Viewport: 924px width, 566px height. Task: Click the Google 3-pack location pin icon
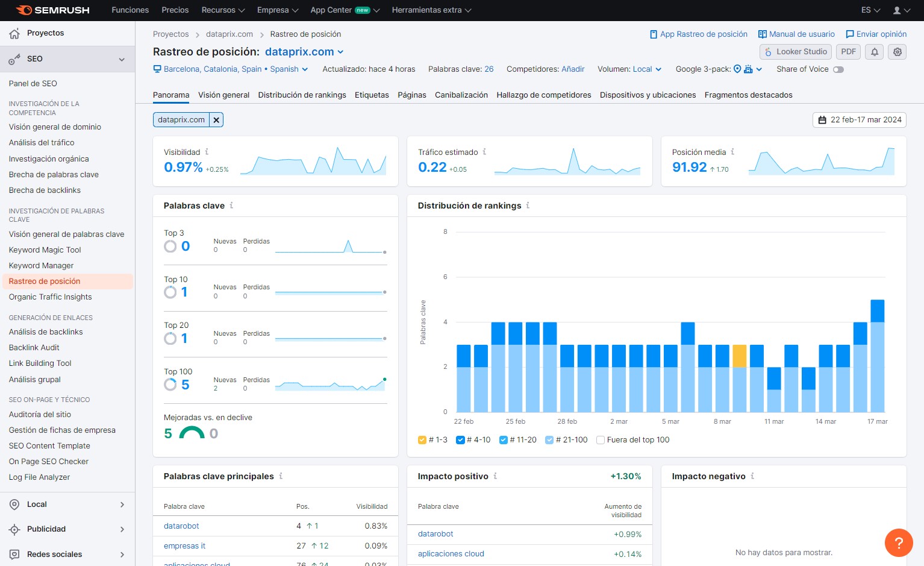(737, 69)
